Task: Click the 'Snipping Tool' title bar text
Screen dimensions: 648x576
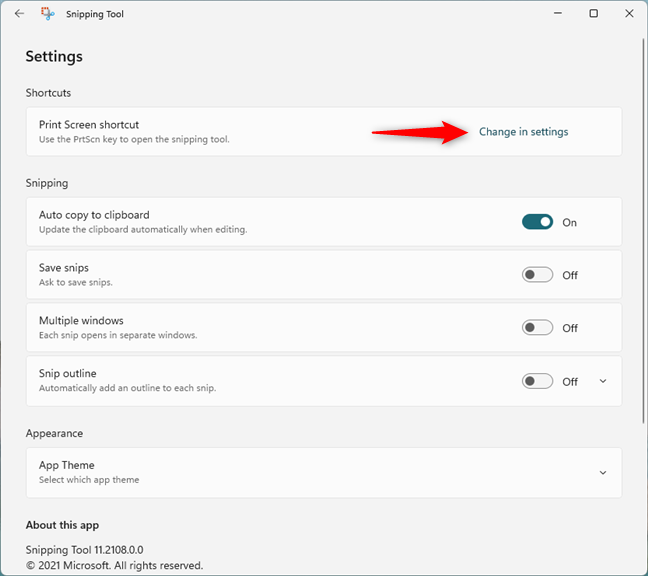Action: tap(96, 14)
